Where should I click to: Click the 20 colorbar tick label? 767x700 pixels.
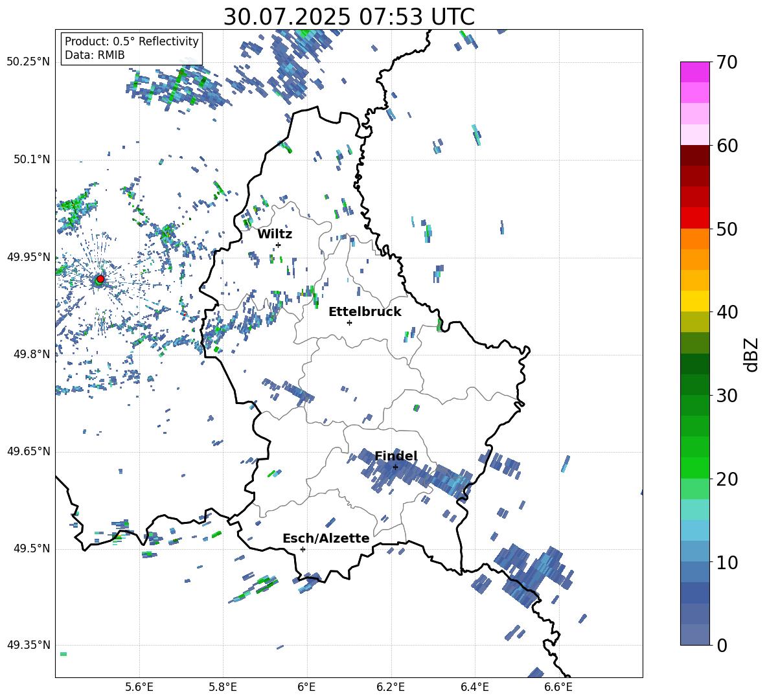click(x=727, y=479)
